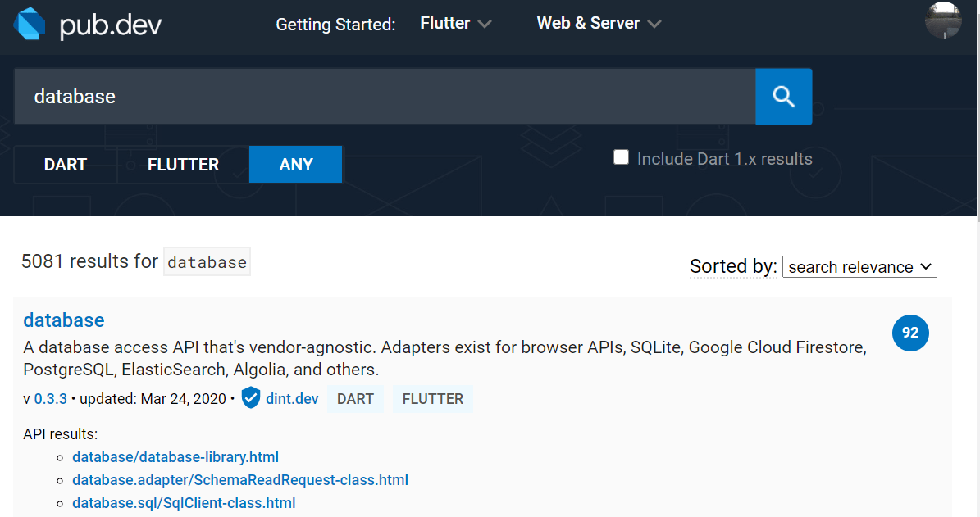Click the pub.dev logo icon

click(x=30, y=24)
